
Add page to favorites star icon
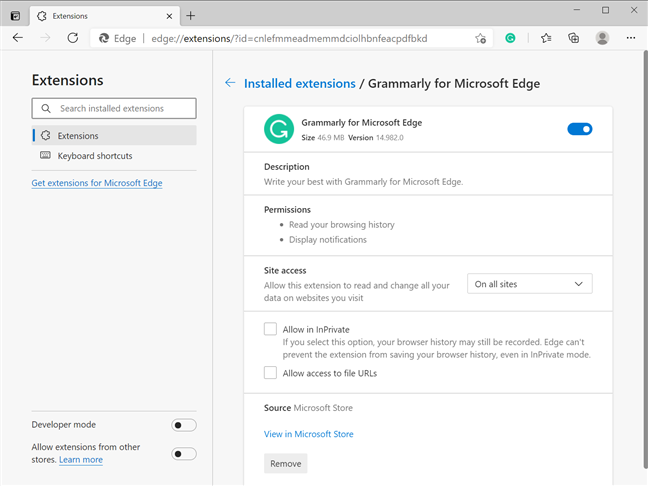[x=480, y=38]
